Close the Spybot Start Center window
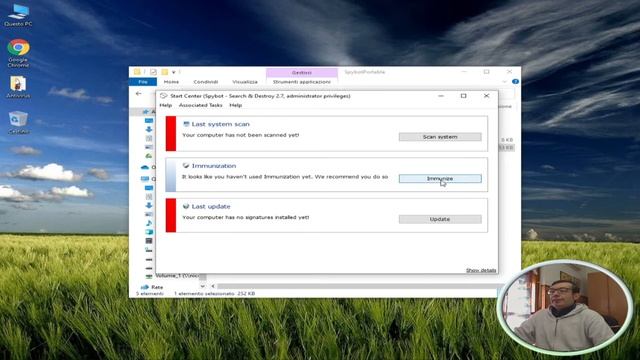This screenshot has width=640, height=360. (x=486, y=96)
